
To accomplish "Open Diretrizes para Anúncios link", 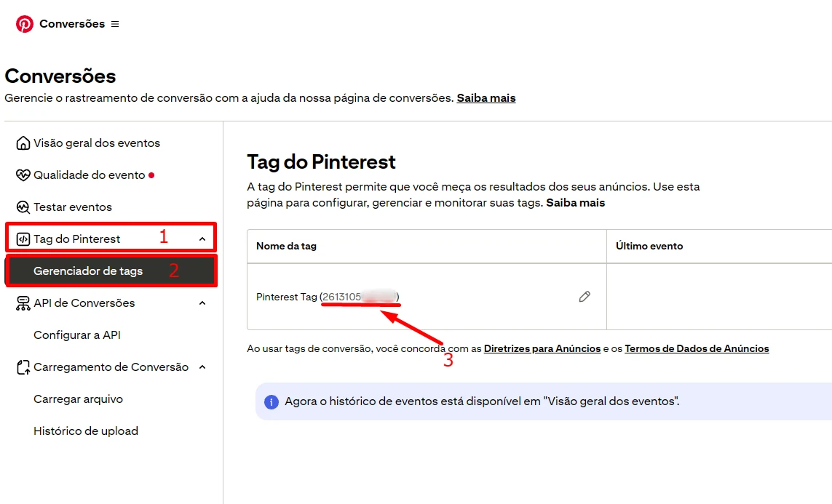I will point(542,348).
